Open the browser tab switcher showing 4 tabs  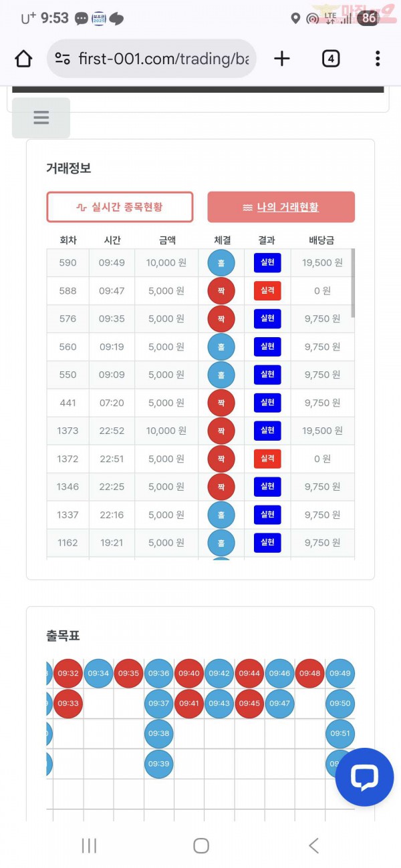[x=331, y=58]
